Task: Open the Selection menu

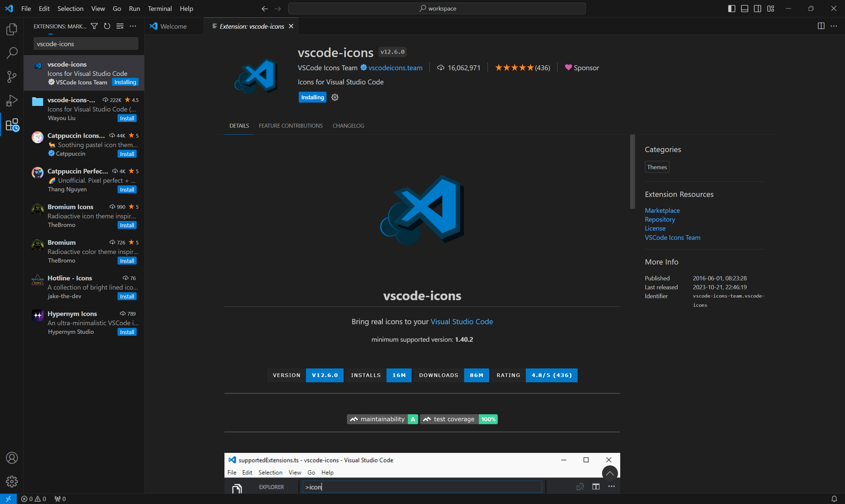Action: pos(70,9)
